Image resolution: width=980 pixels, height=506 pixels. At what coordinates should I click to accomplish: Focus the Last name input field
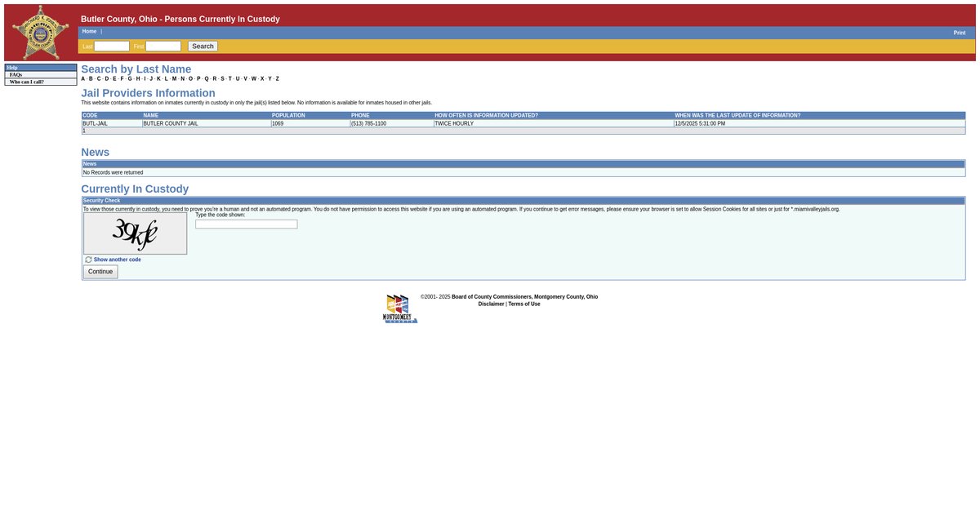click(x=112, y=47)
